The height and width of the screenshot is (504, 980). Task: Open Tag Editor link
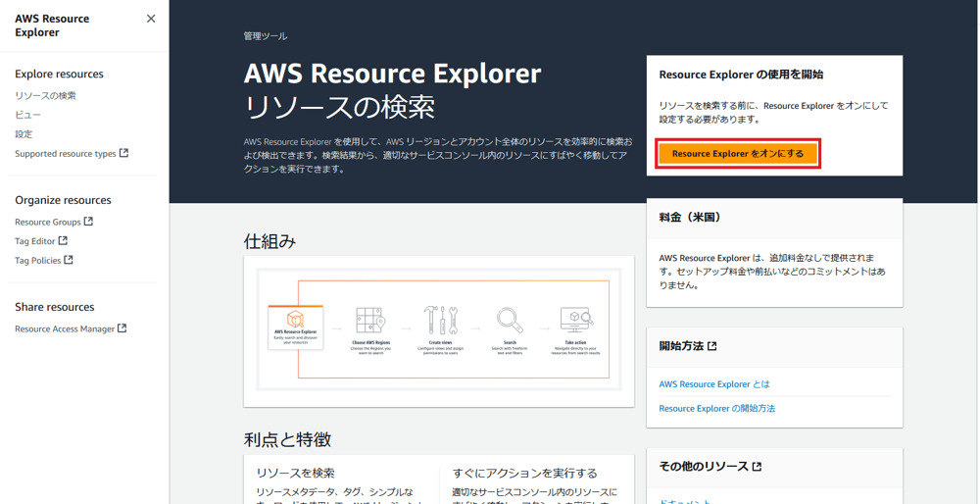[x=35, y=241]
